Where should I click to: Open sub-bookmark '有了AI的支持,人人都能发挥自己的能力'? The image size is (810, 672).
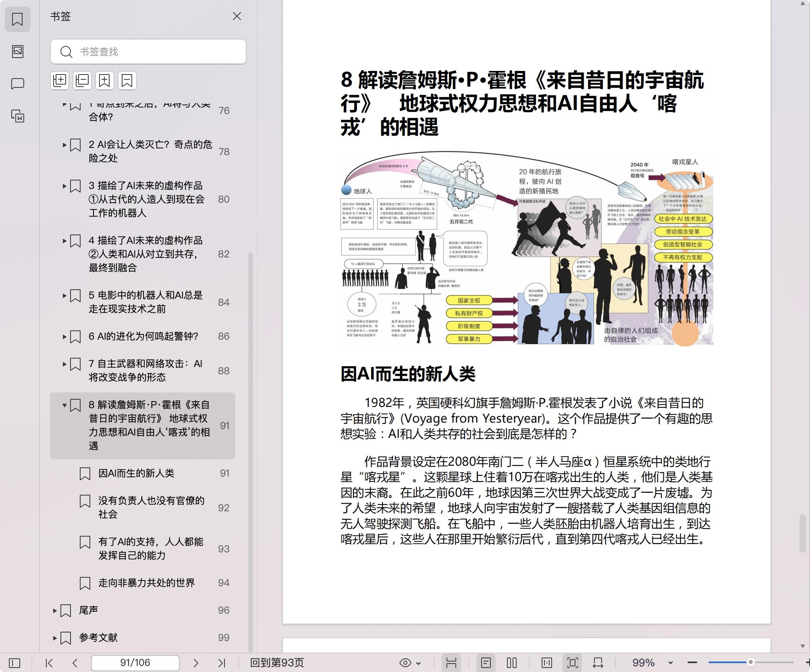(x=151, y=548)
